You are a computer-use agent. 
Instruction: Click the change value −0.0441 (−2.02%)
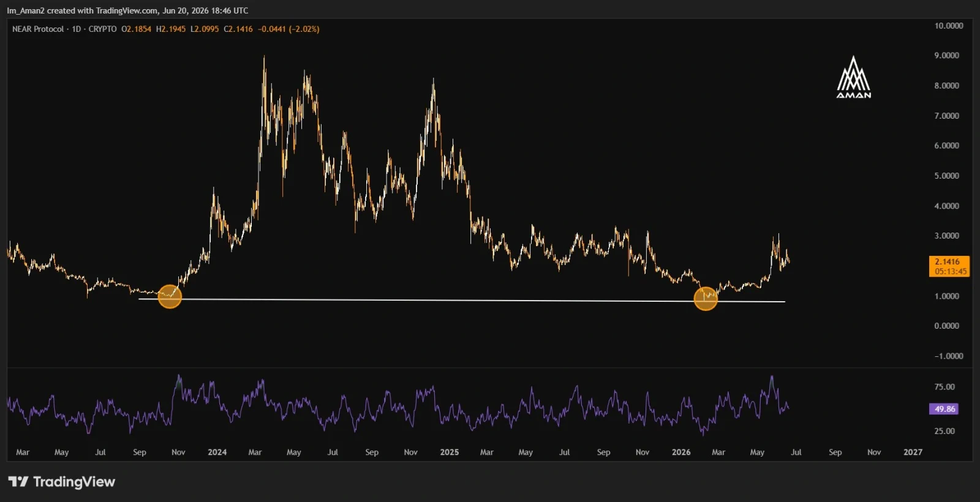288,29
